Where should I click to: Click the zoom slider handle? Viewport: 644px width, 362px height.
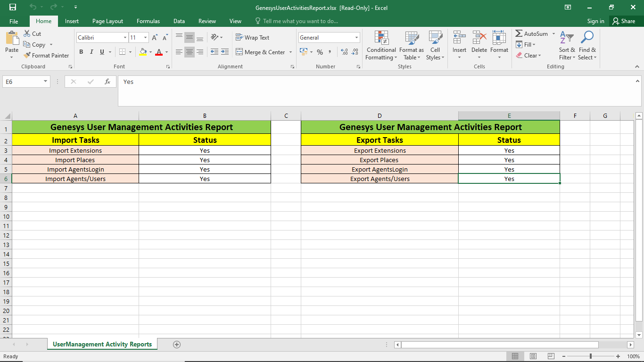pos(591,356)
